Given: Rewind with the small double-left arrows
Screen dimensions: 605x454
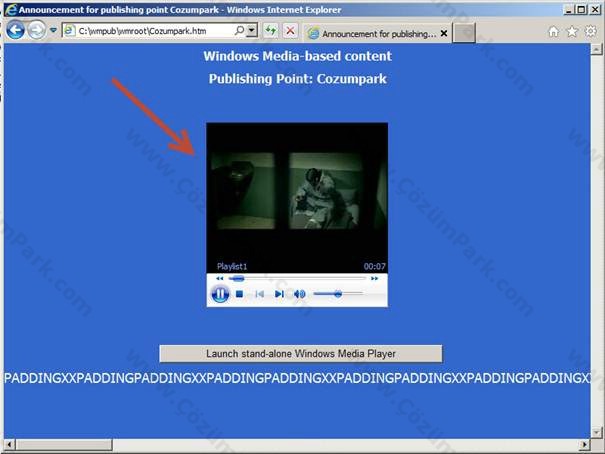Looking at the screenshot, I should (220, 278).
